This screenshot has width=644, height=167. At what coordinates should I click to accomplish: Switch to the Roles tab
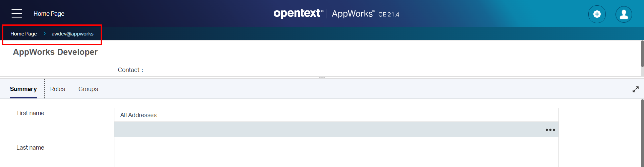coord(57,89)
